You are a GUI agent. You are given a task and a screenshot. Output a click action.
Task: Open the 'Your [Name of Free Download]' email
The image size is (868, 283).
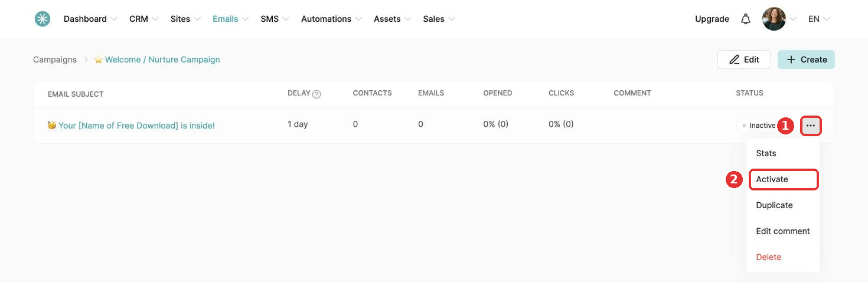(x=131, y=126)
